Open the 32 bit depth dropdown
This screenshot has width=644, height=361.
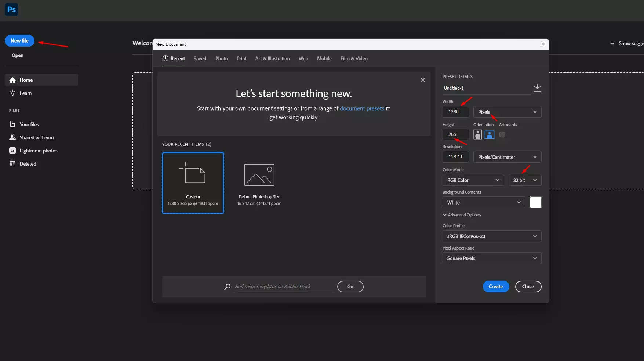pos(525,180)
